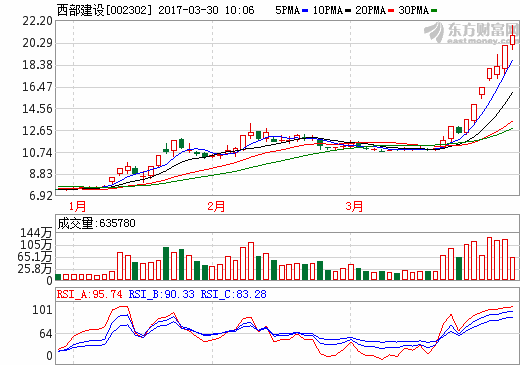Click the last volume bar on the right
Screen dimensions: 520x365
click(x=513, y=268)
